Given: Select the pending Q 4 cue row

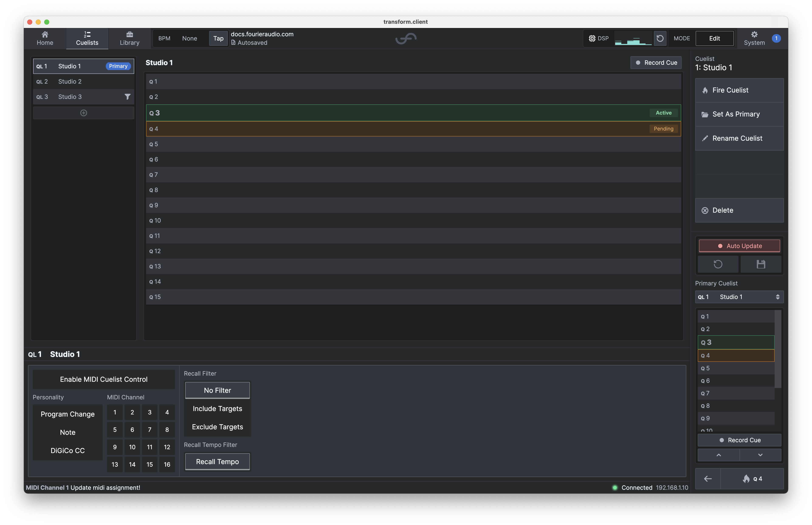Looking at the screenshot, I should pyautogui.click(x=413, y=129).
